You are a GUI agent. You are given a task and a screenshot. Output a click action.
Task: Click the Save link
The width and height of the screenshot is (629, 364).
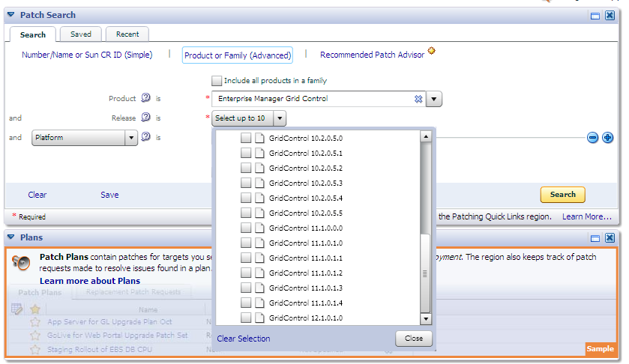tap(109, 195)
